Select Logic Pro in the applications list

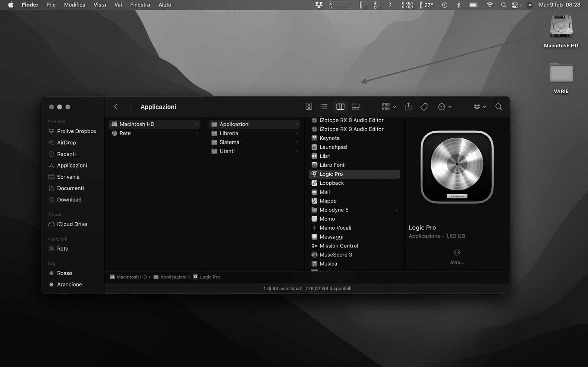[x=354, y=174]
